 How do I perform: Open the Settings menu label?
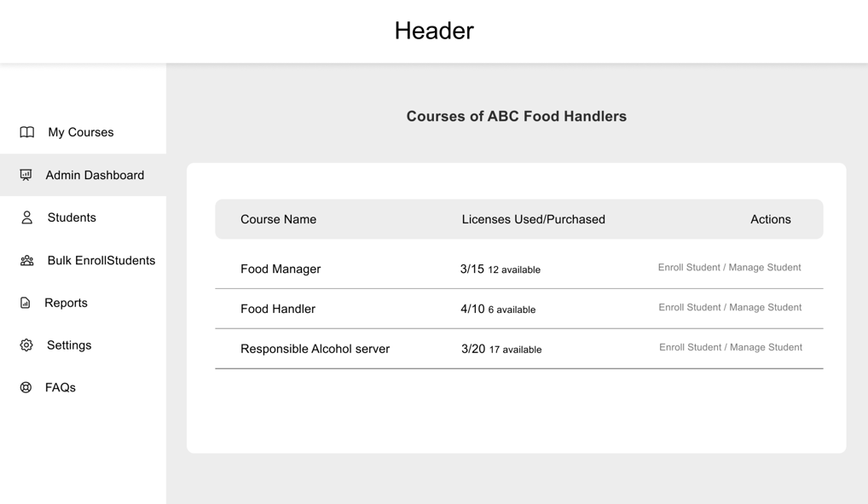(x=69, y=345)
